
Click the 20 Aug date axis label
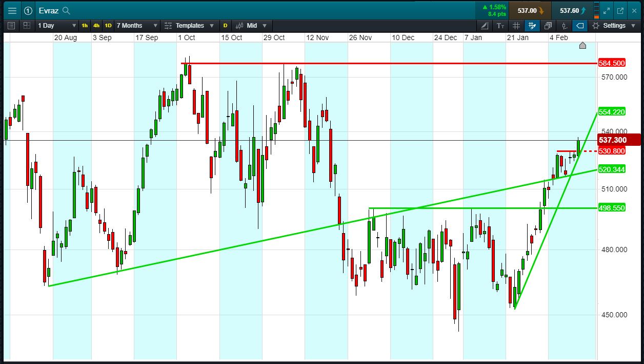(66, 37)
